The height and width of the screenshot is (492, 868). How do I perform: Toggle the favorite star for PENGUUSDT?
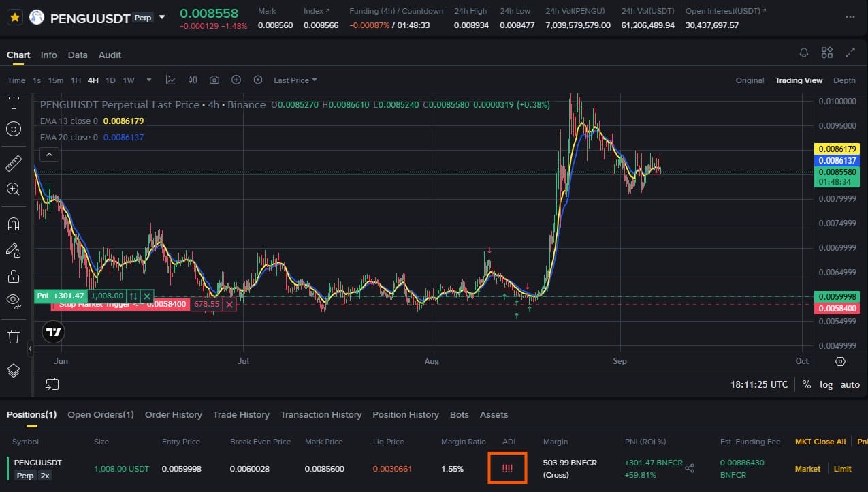click(14, 17)
